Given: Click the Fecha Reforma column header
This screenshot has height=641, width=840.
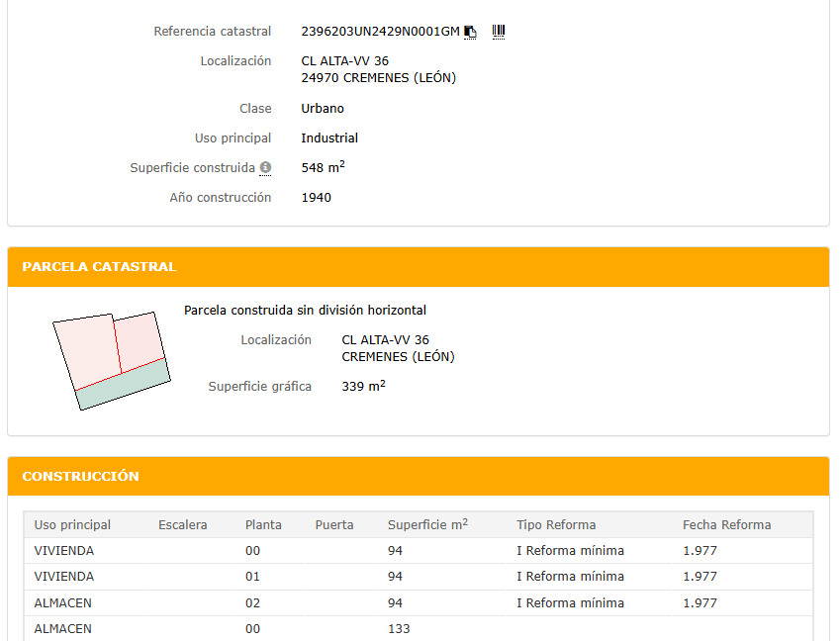Looking at the screenshot, I should pyautogui.click(x=726, y=525).
